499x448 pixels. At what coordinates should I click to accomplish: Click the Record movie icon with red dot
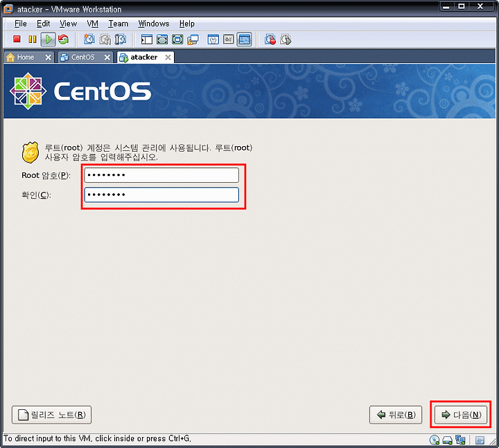(270, 39)
